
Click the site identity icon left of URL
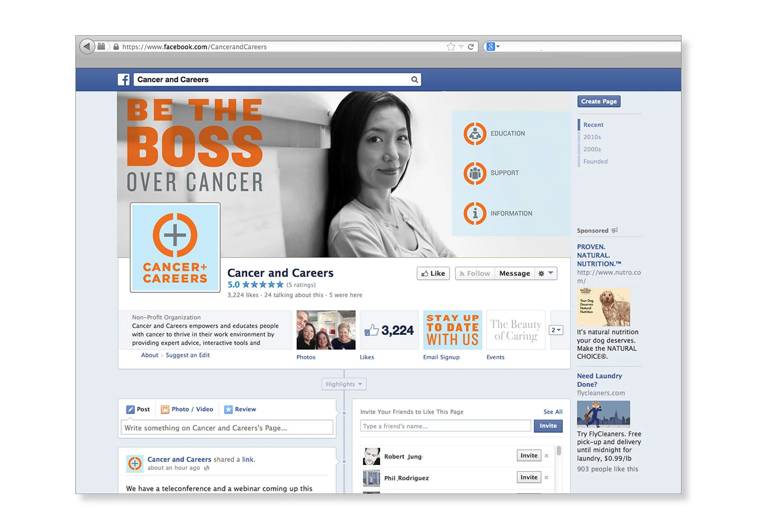(116, 46)
